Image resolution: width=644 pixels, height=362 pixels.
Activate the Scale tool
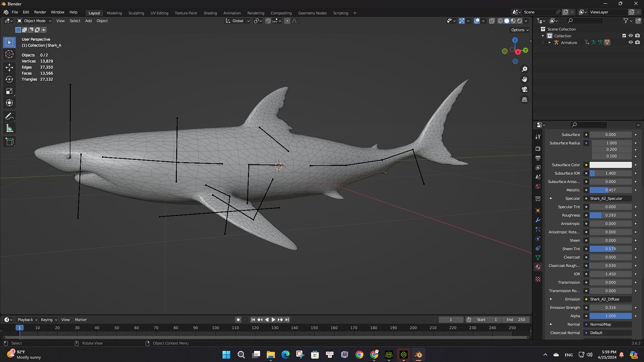(9, 91)
